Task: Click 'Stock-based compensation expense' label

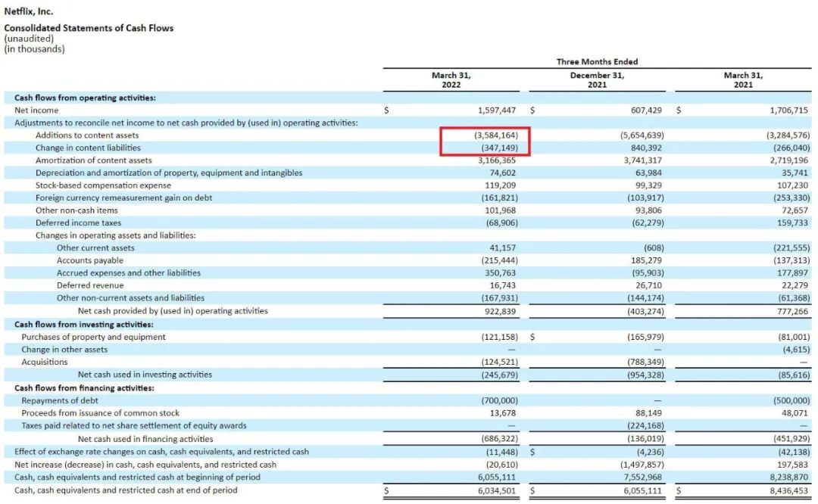Action: (103, 185)
